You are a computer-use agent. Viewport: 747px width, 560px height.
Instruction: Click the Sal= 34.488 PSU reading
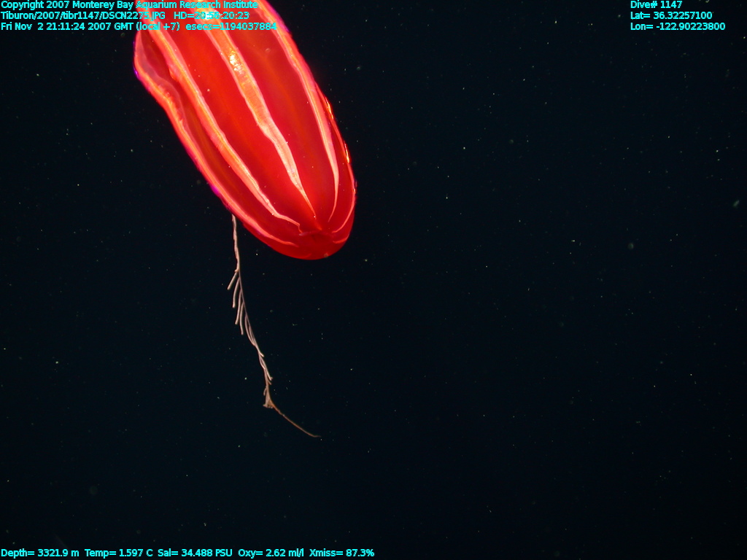(195, 553)
